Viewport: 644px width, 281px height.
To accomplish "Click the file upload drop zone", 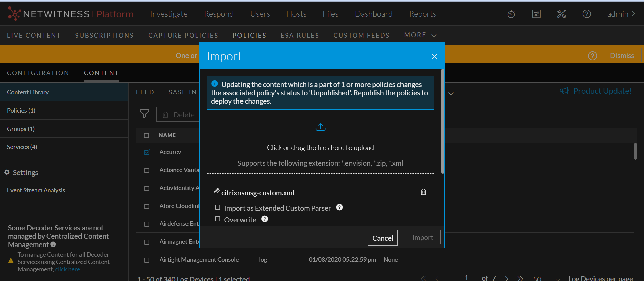I will click(320, 144).
